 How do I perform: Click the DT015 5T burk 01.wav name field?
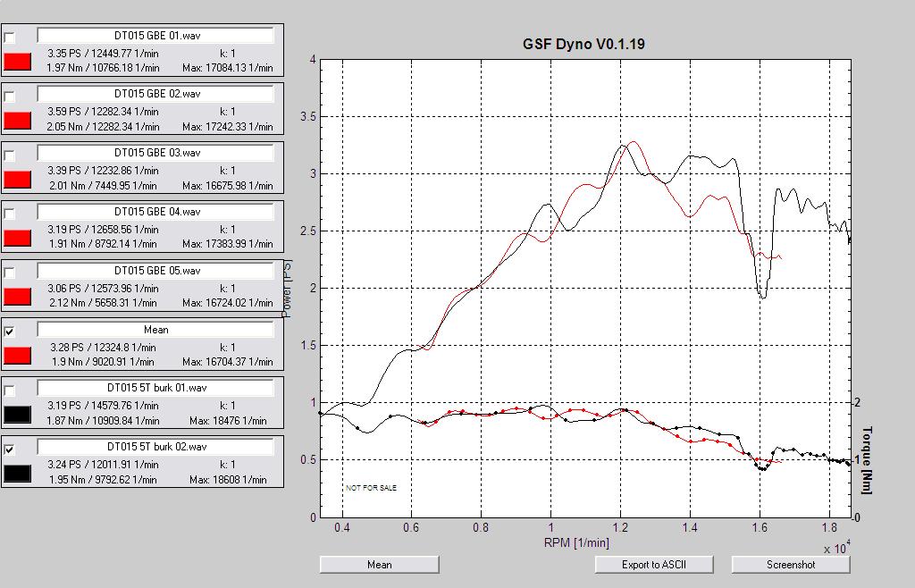(x=155, y=389)
